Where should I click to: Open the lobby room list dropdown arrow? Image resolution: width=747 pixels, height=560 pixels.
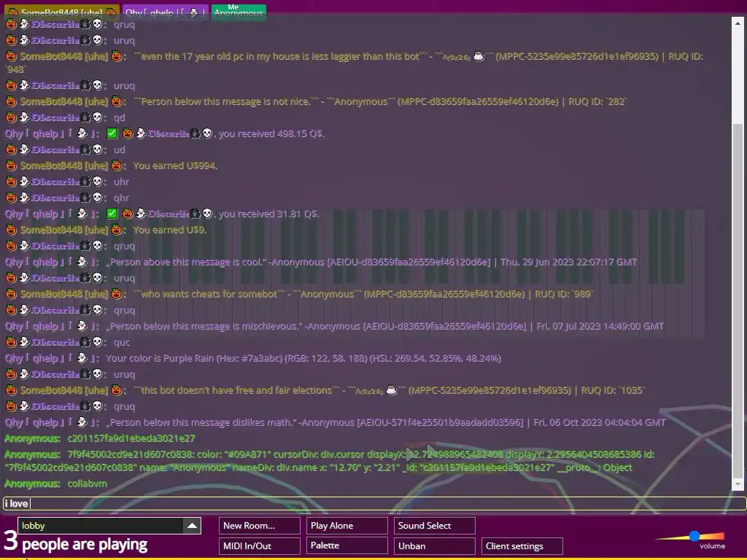click(192, 526)
